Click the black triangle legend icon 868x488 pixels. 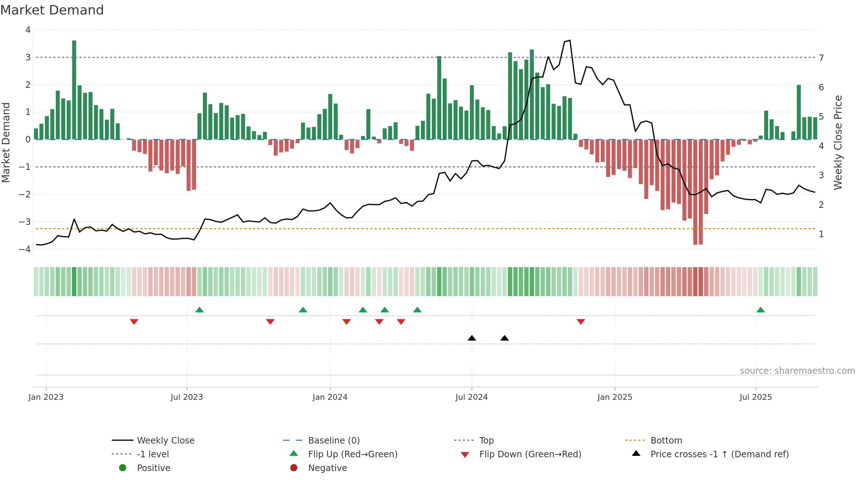click(636, 453)
